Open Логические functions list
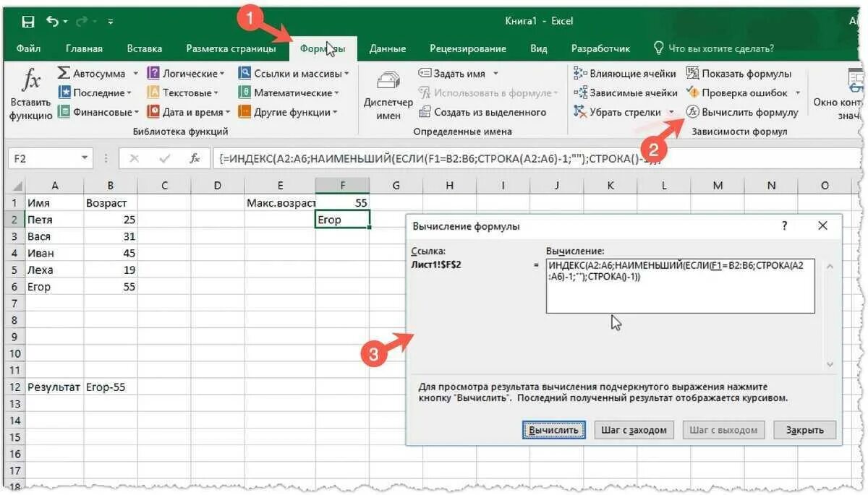The height and width of the screenshot is (495, 868). [x=186, y=74]
